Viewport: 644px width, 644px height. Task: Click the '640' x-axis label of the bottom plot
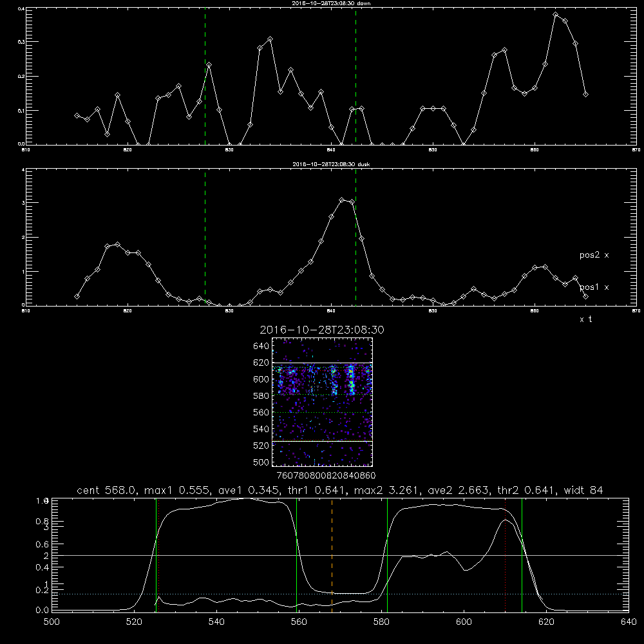click(629, 621)
